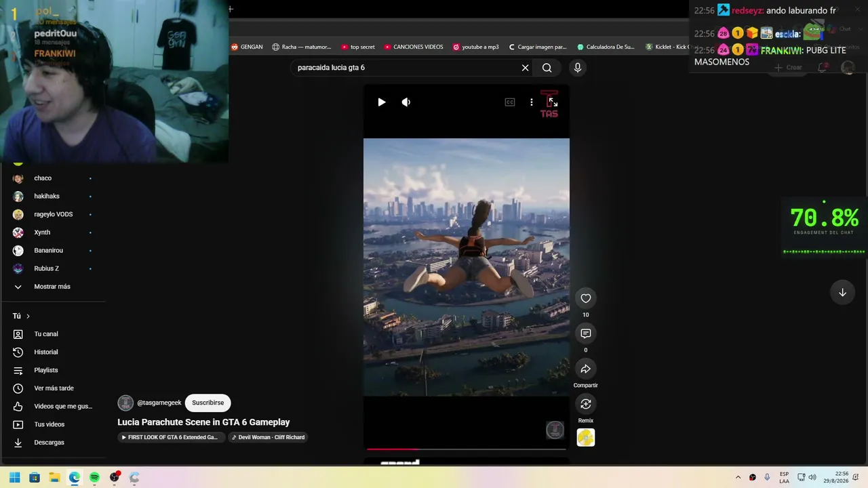Like the Lucia Parachute Short

(x=586, y=298)
